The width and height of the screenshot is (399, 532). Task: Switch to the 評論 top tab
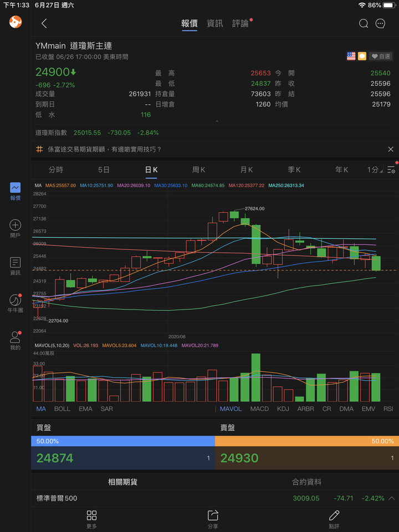[x=241, y=23]
